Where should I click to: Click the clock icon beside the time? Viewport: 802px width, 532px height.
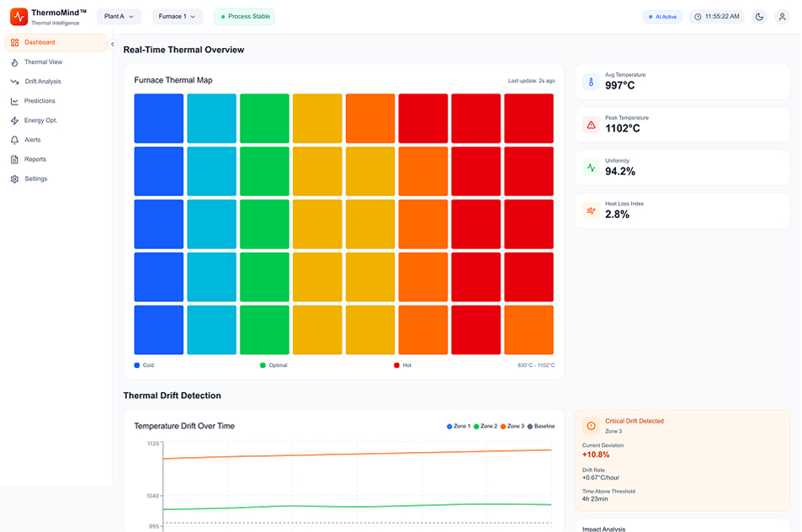698,17
